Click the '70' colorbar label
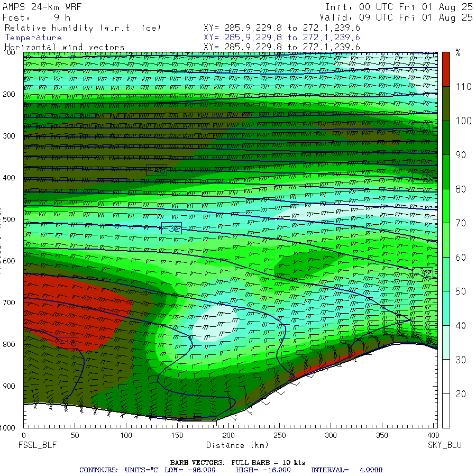 tap(461, 223)
